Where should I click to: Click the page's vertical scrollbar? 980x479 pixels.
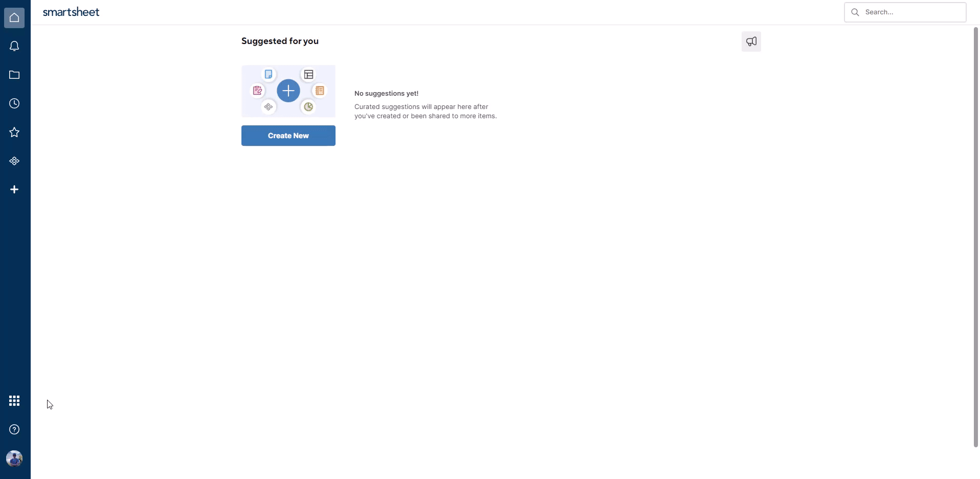(975, 235)
